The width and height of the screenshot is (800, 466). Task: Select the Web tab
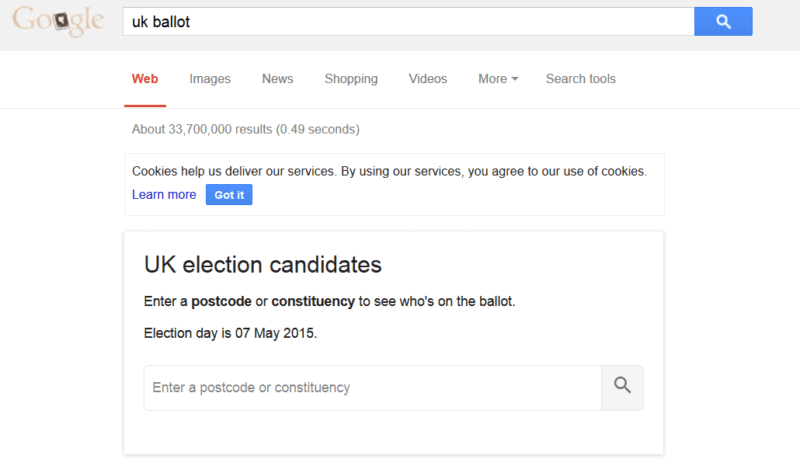tap(145, 79)
